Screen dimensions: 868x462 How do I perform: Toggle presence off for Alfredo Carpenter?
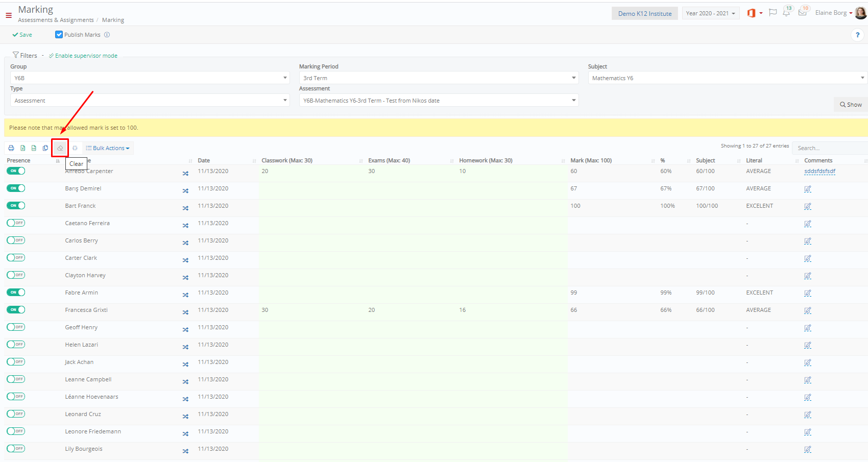(16, 171)
